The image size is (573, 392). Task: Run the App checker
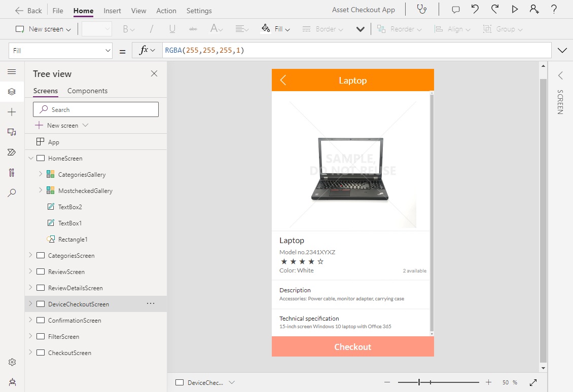tap(422, 10)
